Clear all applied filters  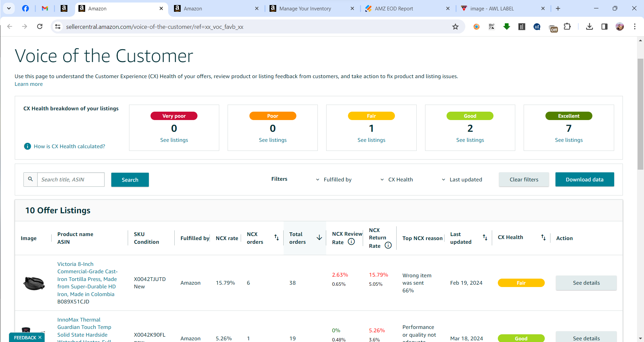pyautogui.click(x=524, y=180)
